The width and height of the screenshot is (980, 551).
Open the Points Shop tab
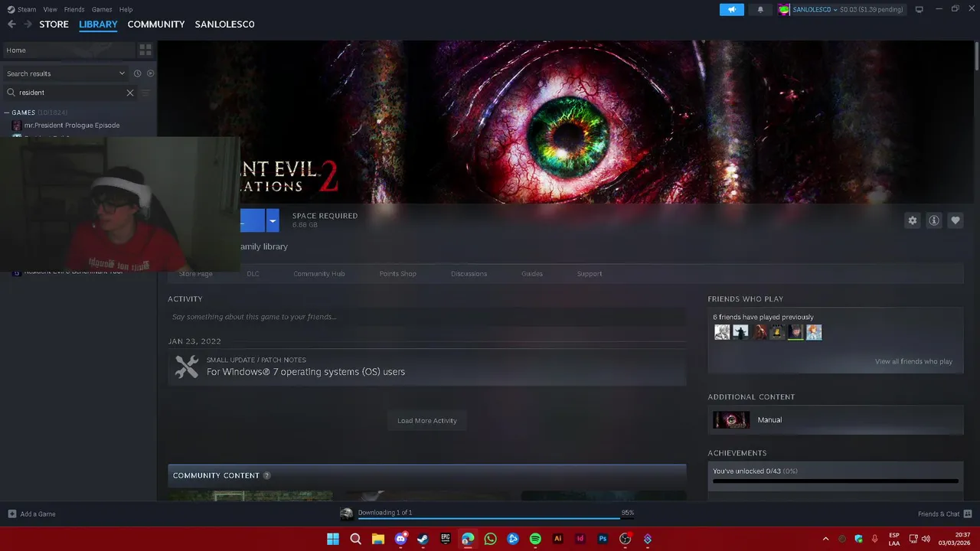point(398,273)
